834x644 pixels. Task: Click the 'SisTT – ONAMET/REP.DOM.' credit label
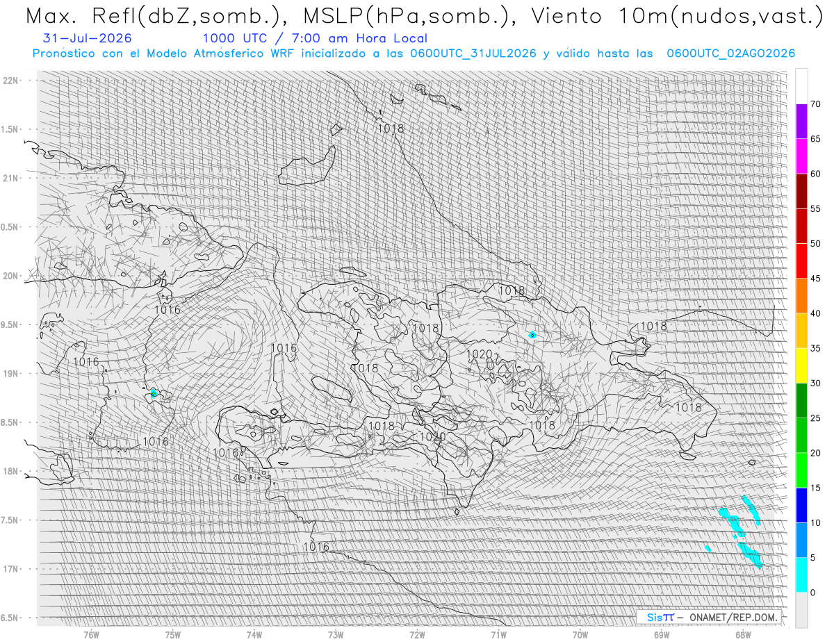point(708,617)
